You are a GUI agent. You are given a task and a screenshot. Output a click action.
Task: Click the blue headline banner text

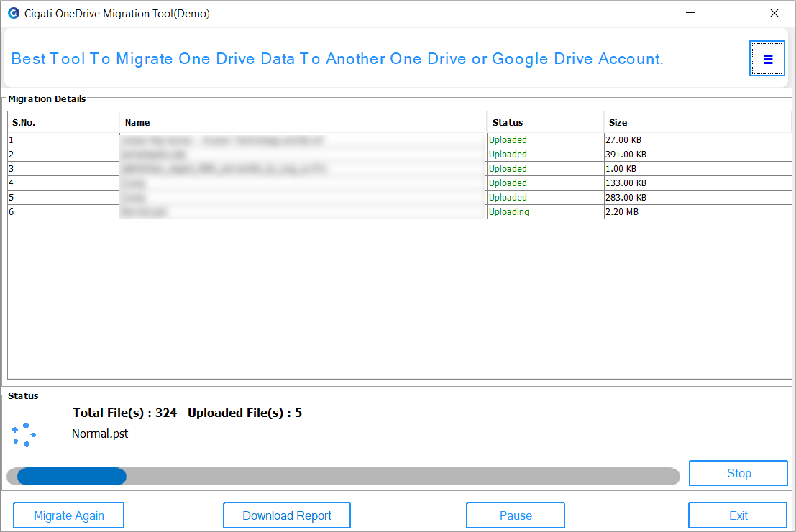coord(337,59)
